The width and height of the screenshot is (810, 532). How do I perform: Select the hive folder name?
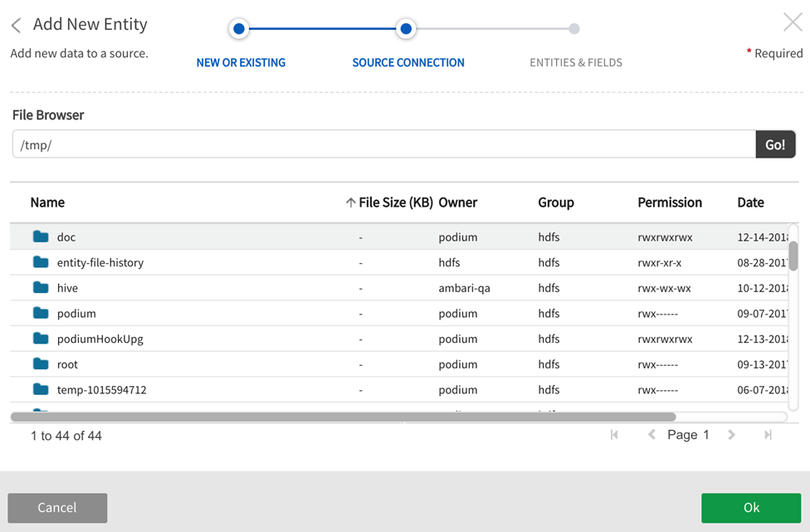pyautogui.click(x=67, y=288)
